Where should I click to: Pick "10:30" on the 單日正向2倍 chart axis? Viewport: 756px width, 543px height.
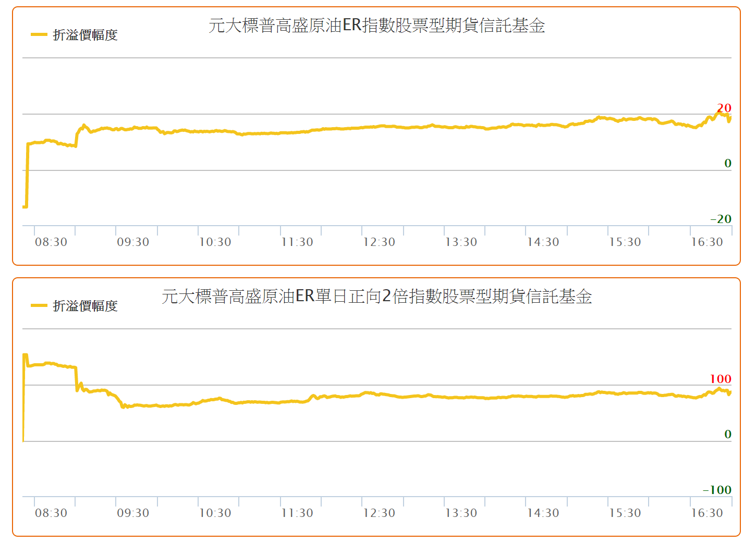coord(215,513)
